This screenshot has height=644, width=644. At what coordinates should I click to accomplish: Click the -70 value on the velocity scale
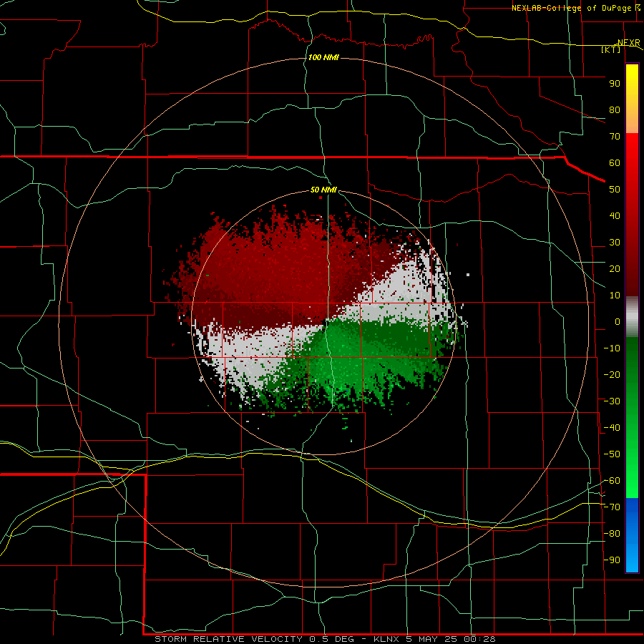click(612, 507)
